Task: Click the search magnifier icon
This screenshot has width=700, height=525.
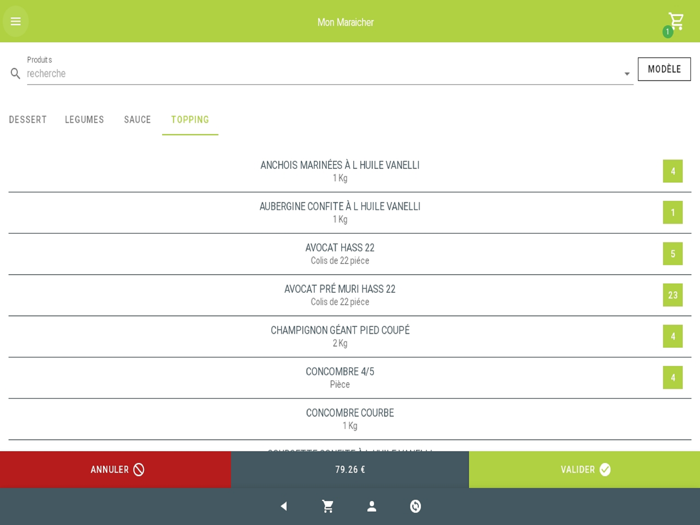Action: pyautogui.click(x=15, y=73)
